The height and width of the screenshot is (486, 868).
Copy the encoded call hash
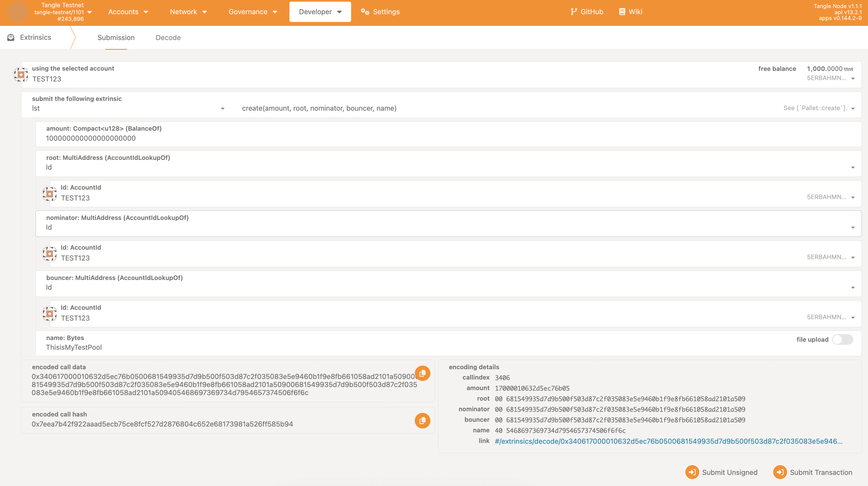click(422, 420)
